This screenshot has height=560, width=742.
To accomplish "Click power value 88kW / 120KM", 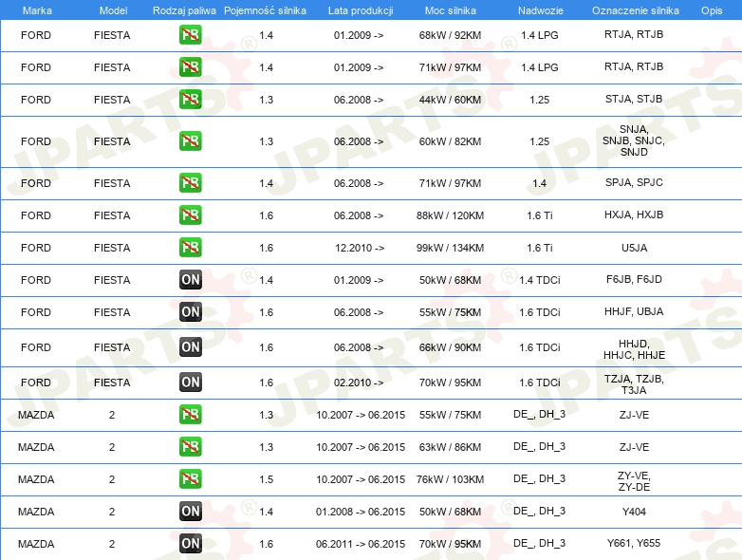I will point(450,215).
